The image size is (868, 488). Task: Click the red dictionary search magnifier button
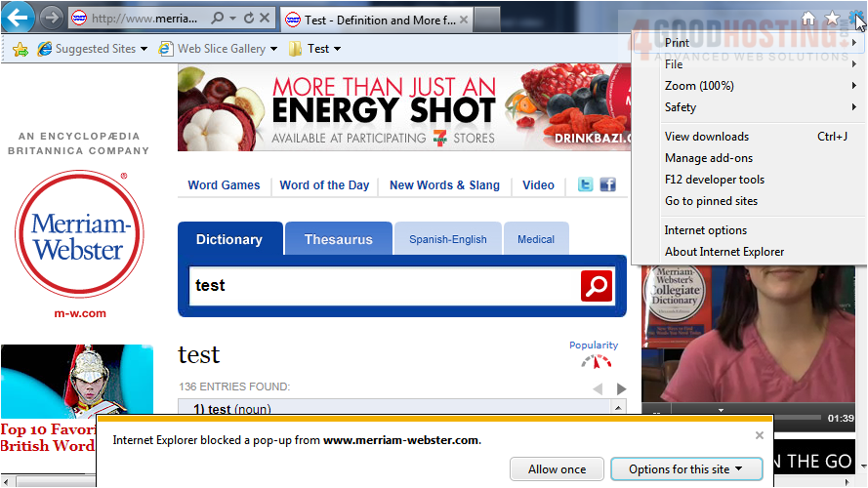click(x=596, y=286)
